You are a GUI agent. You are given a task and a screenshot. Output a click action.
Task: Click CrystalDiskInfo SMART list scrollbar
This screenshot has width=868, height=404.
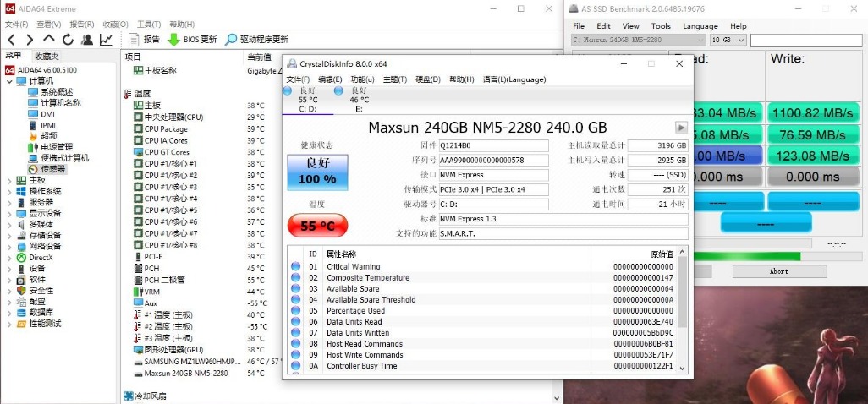[682, 292]
